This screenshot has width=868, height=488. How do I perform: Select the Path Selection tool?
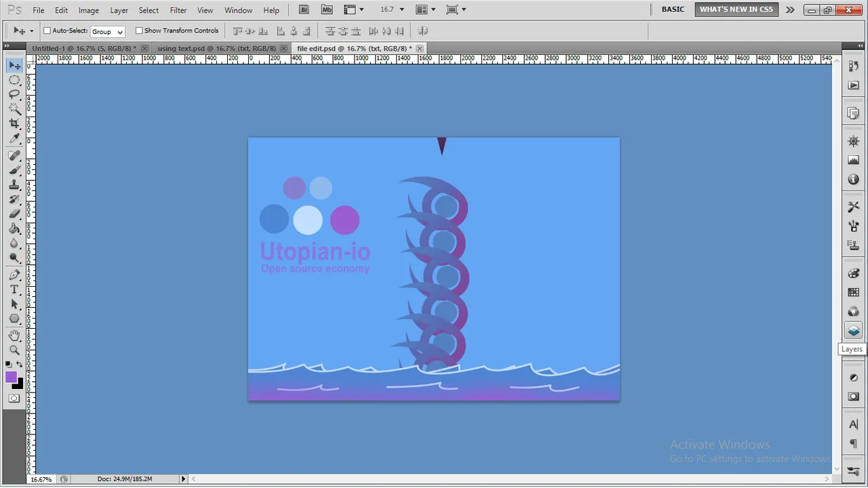point(14,304)
